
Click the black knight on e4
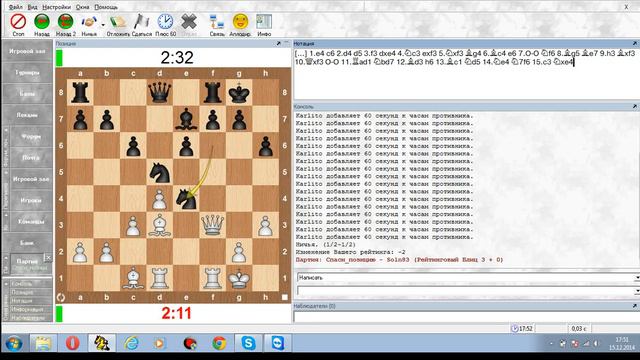[186, 199]
